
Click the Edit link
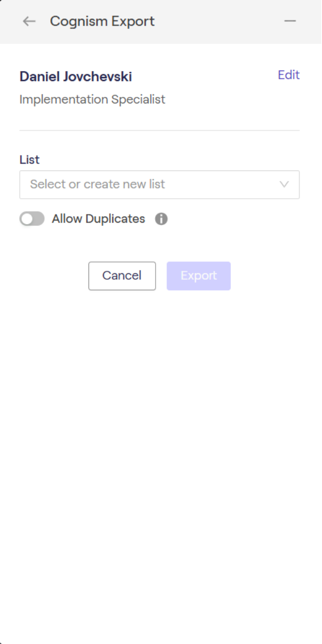(x=289, y=75)
